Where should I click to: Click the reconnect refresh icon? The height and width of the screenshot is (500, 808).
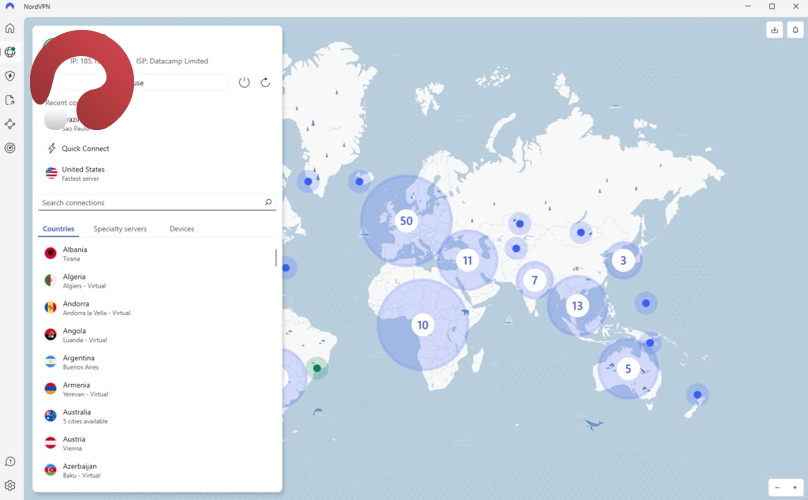265,82
